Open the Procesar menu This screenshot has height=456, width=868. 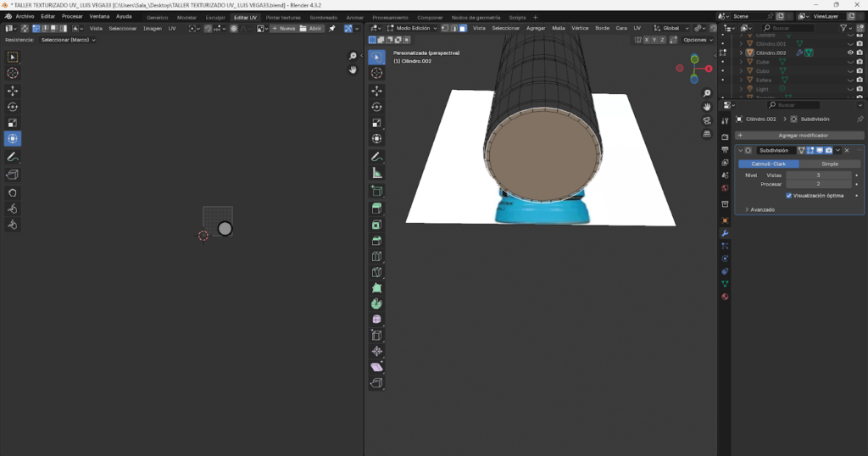(72, 17)
